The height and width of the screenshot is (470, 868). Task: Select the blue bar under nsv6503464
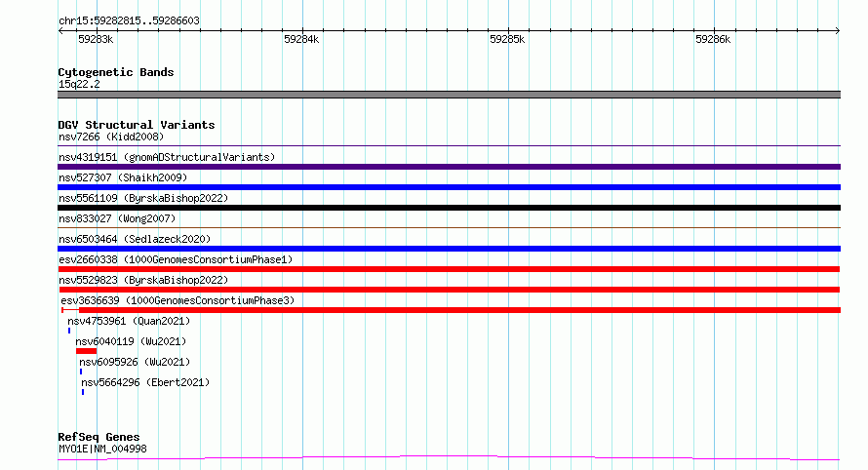click(x=449, y=249)
